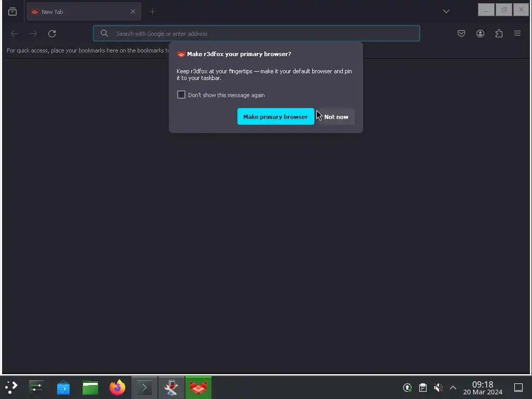Restore down the r3dfox window
The width and height of the screenshot is (532, 399).
[x=504, y=10]
